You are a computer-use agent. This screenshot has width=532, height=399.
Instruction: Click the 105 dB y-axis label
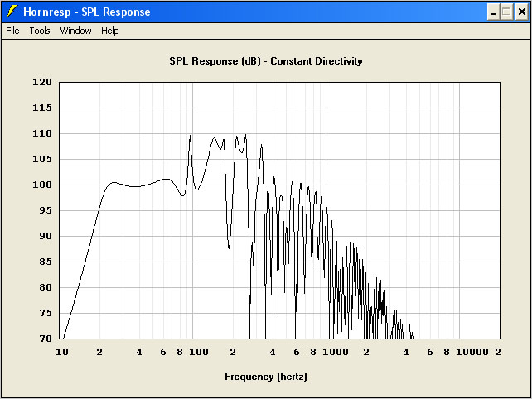tap(42, 159)
